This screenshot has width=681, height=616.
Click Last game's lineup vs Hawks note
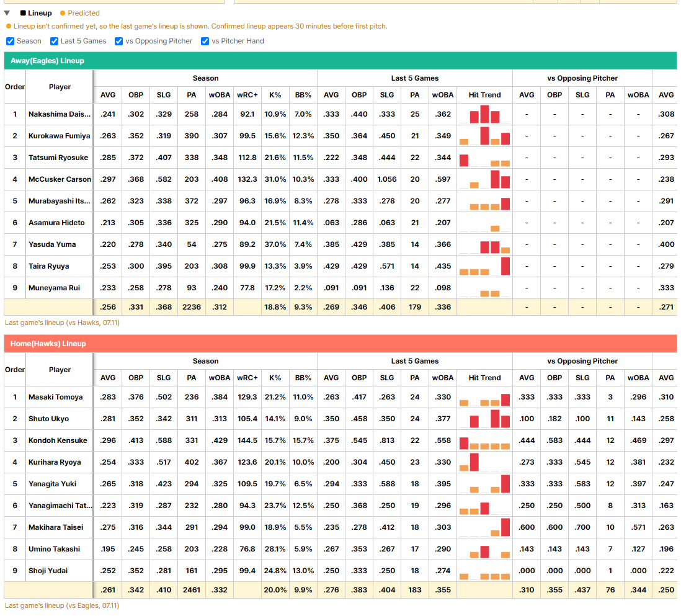[x=62, y=323]
